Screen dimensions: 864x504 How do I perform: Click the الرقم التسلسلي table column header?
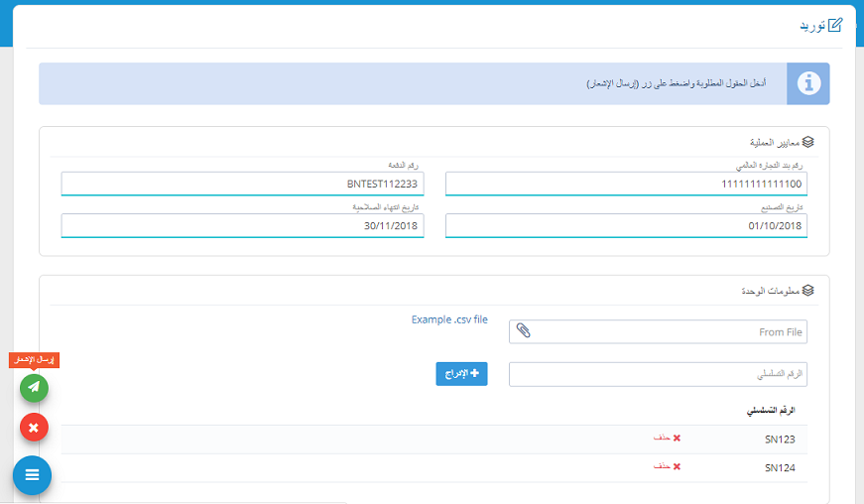point(771,410)
